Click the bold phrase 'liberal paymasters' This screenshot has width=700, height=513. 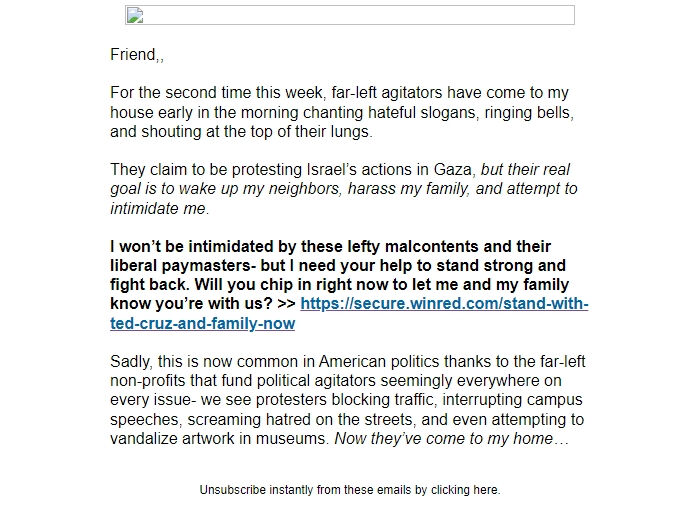pyautogui.click(x=180, y=266)
